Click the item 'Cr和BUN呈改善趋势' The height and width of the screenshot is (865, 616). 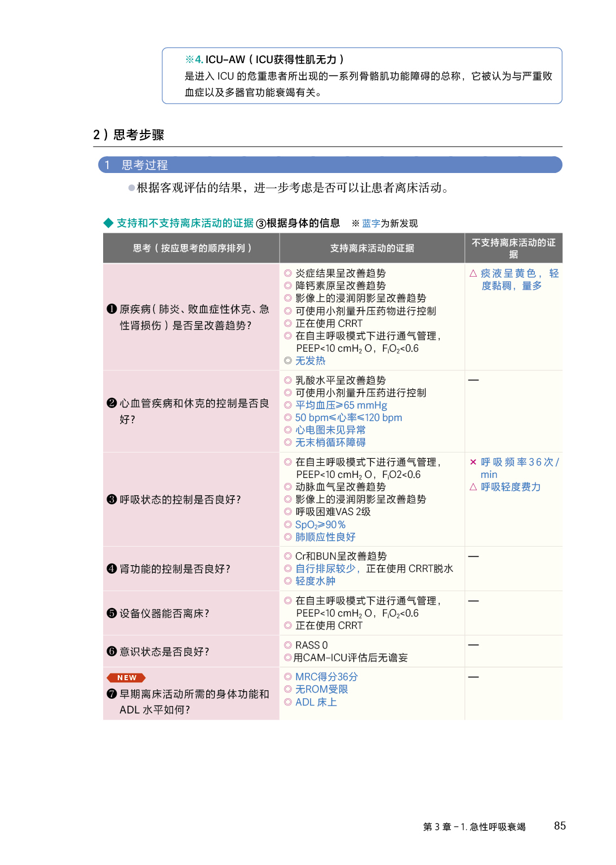(341, 556)
